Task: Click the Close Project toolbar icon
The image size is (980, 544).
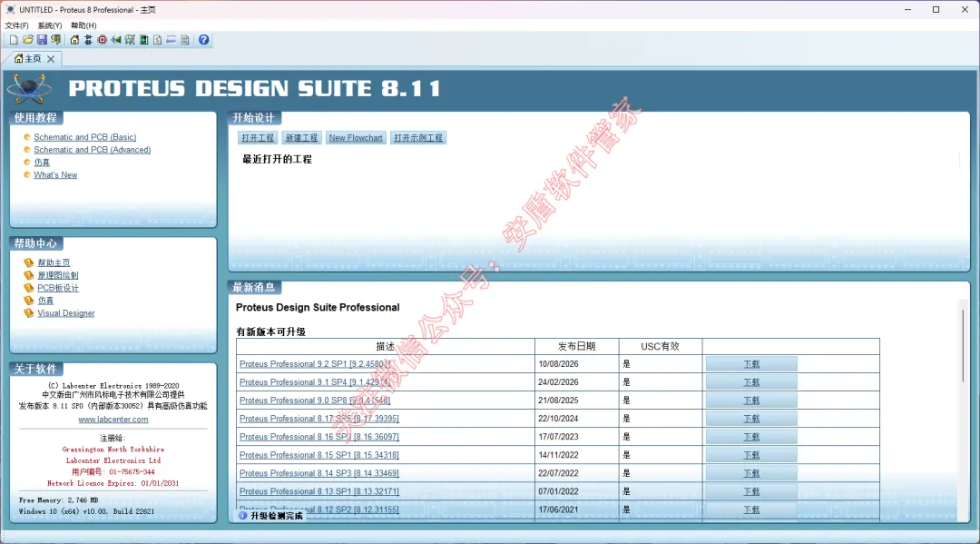Action: coord(56,40)
